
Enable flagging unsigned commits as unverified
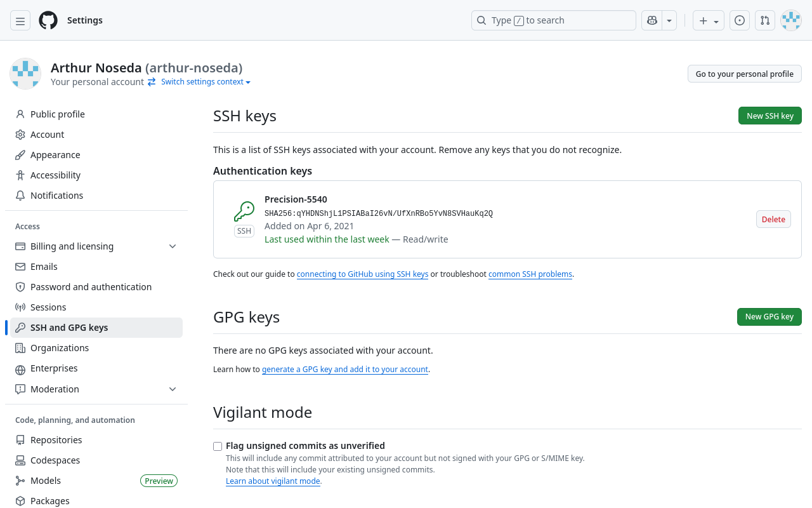[x=218, y=446]
